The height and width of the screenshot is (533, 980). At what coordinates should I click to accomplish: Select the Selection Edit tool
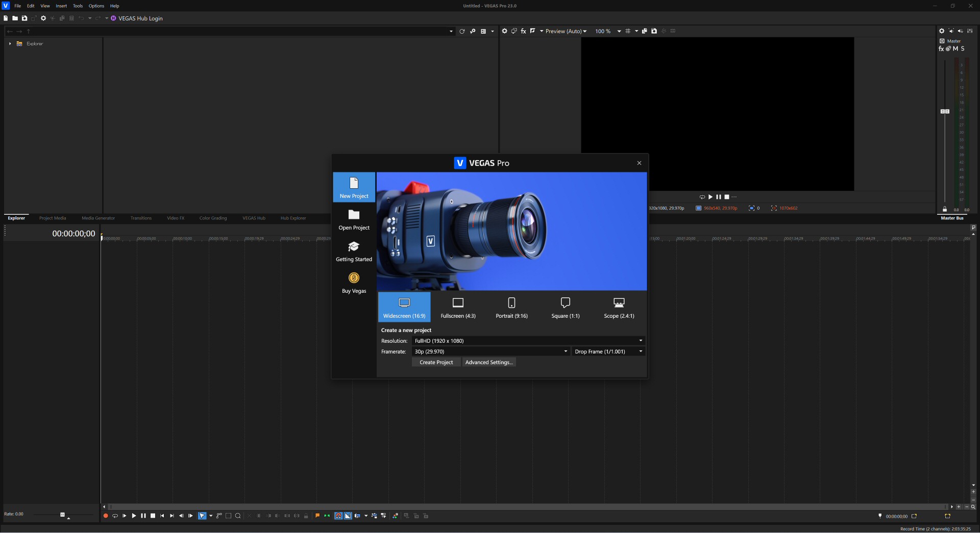tap(228, 516)
